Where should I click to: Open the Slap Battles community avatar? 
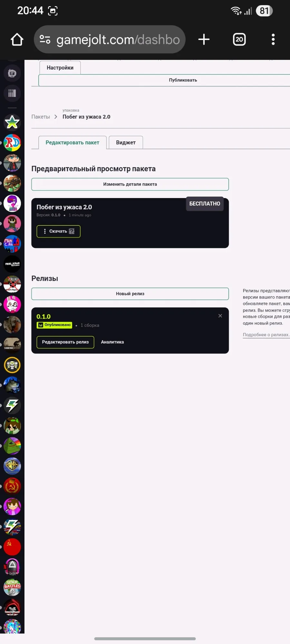coord(12,587)
